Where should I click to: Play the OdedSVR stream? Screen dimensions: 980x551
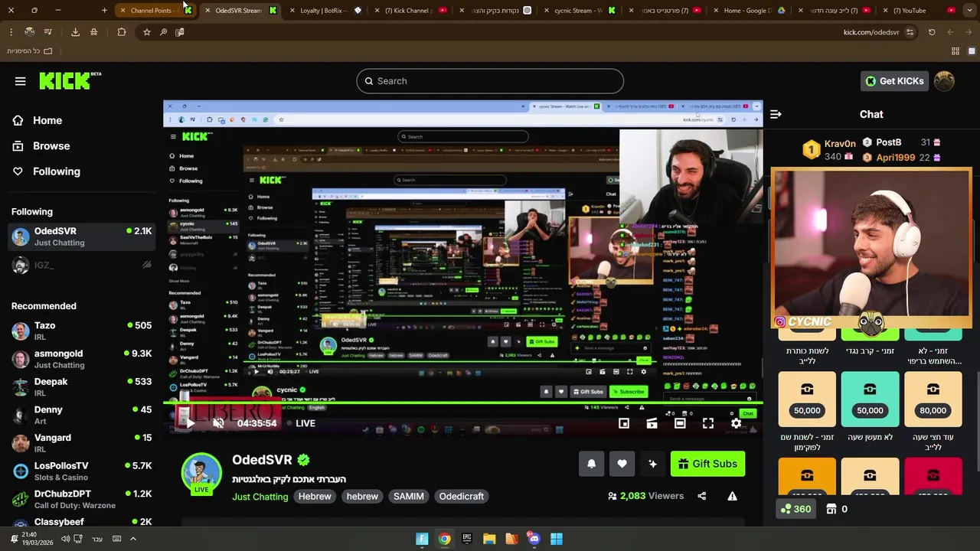pos(190,423)
